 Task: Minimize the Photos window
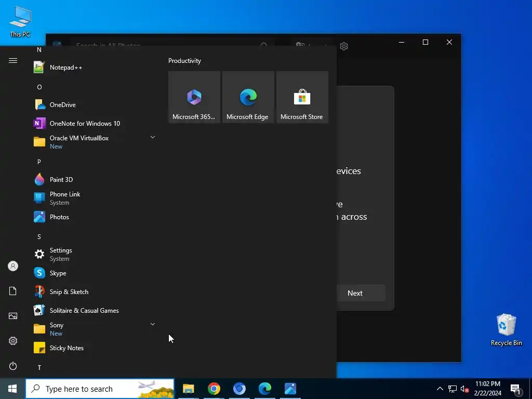(x=402, y=42)
